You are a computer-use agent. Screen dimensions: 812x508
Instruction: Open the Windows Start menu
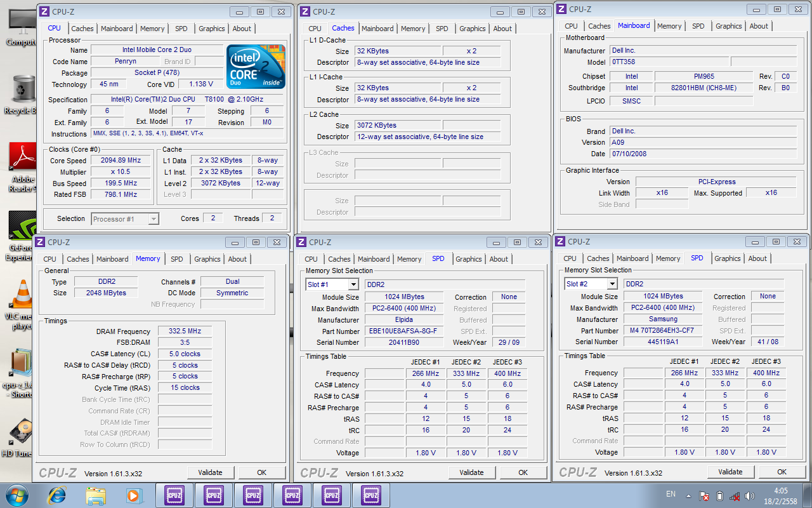[16, 495]
